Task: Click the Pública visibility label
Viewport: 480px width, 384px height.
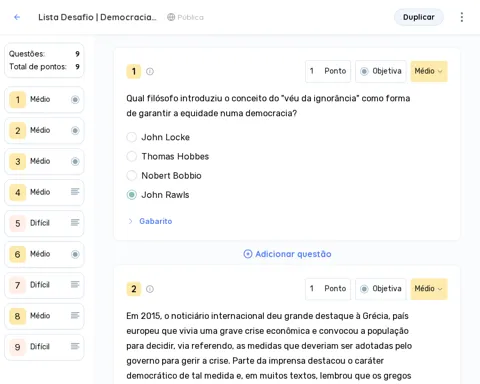Action: coord(190,17)
